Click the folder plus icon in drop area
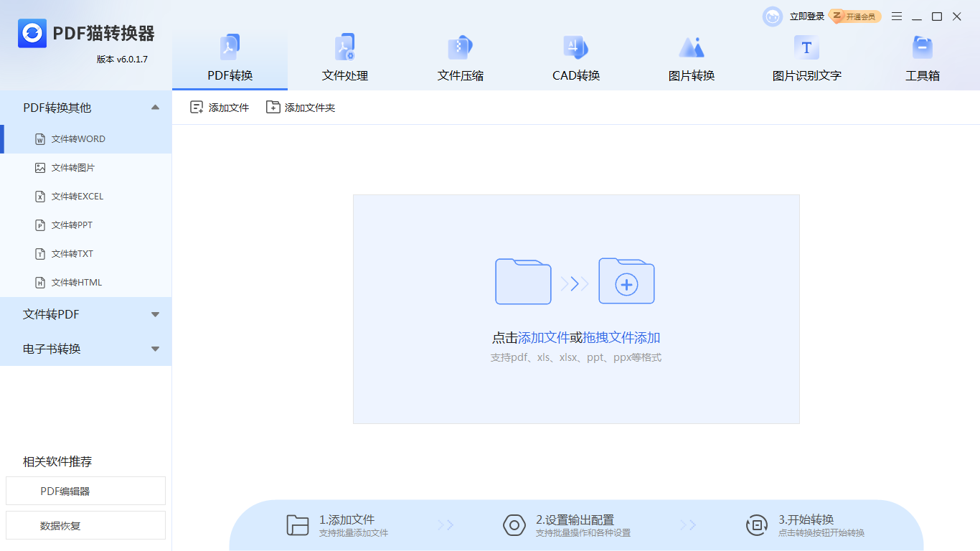Screen dimensions: 980x551 point(627,281)
